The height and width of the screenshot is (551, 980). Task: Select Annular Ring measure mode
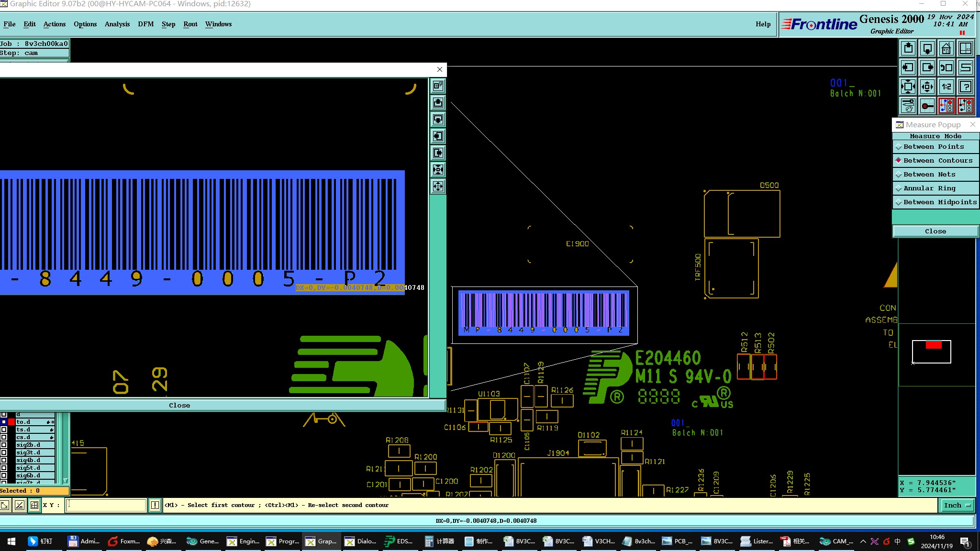[x=929, y=188]
